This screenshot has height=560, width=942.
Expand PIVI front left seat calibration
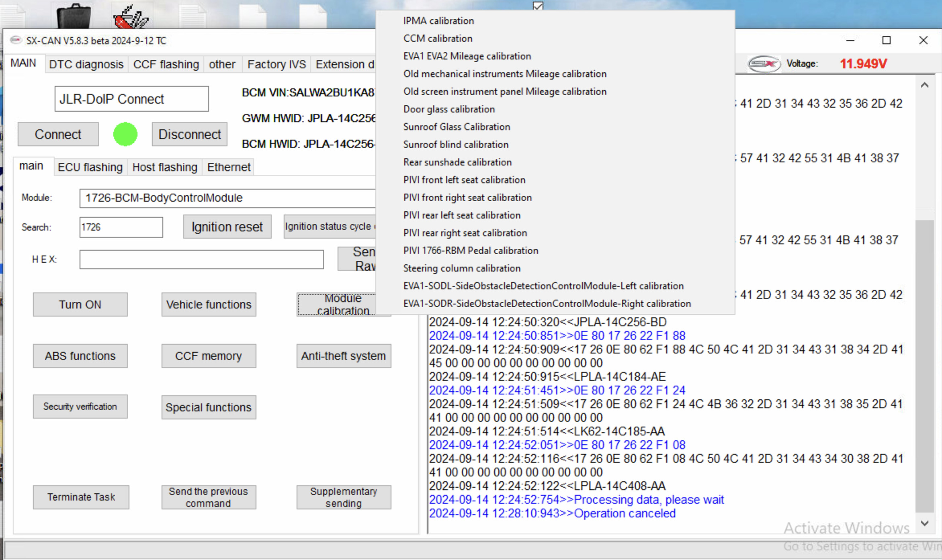[464, 179]
